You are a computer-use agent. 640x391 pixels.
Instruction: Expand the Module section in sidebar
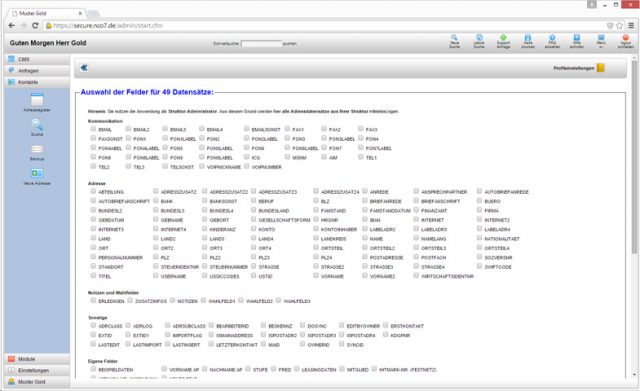pos(37,359)
